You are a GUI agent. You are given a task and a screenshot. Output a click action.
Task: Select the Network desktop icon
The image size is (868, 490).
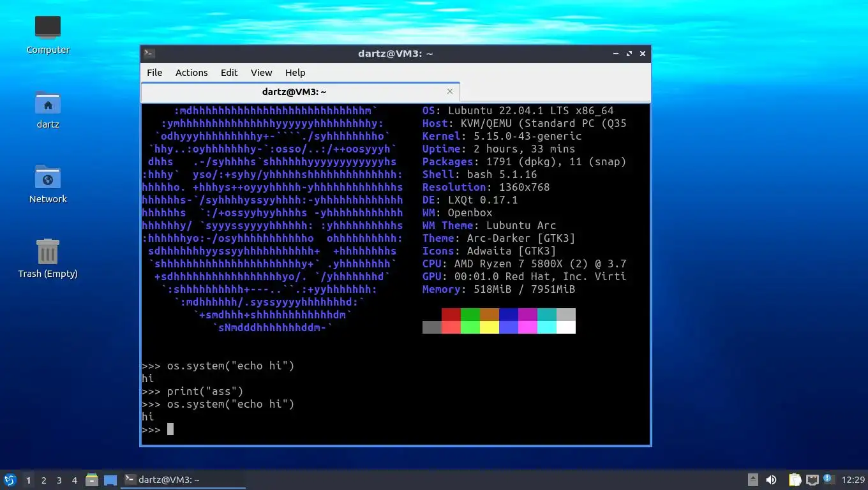(x=48, y=184)
